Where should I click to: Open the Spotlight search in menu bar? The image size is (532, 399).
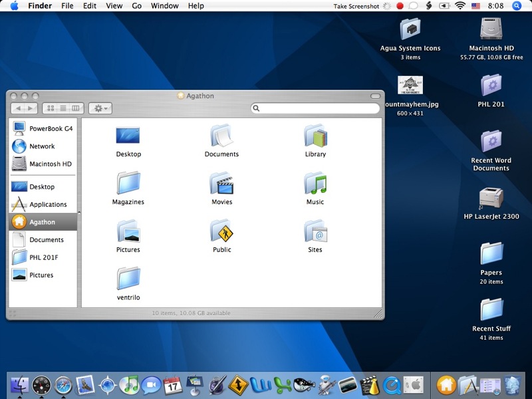(517, 6)
